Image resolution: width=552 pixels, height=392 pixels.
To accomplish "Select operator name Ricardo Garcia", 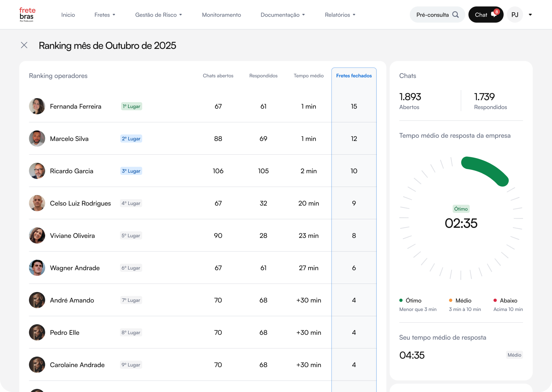I will coord(71,171).
